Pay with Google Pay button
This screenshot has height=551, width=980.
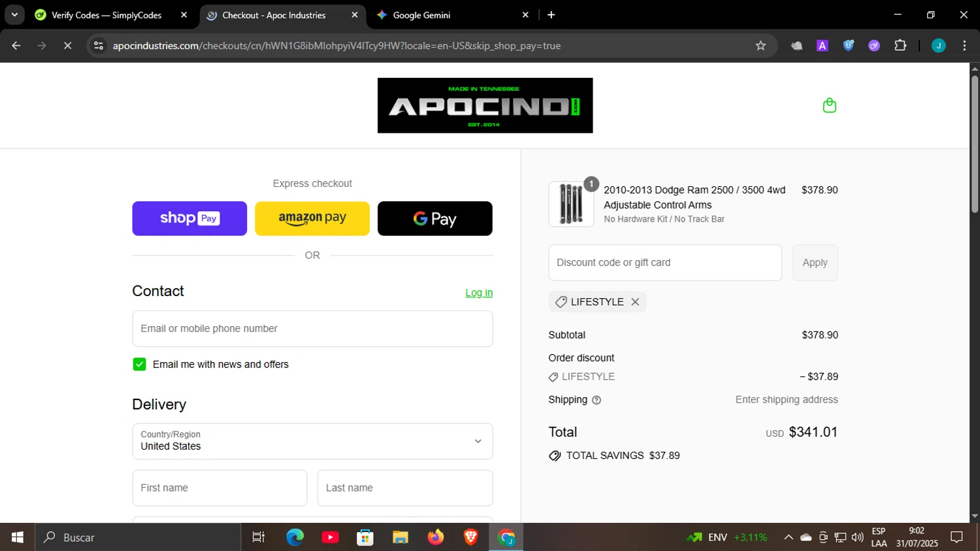click(435, 218)
